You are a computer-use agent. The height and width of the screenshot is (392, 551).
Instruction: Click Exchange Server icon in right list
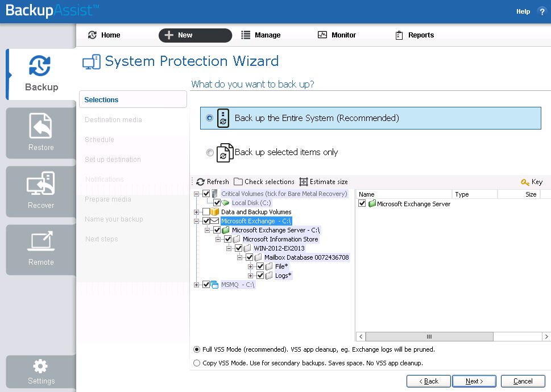coord(372,203)
